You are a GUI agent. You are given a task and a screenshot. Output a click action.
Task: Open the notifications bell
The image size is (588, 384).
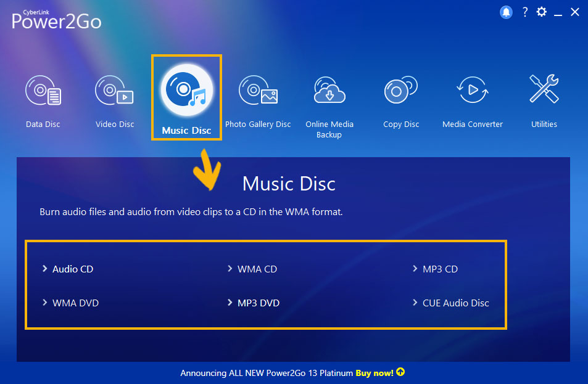pyautogui.click(x=506, y=12)
